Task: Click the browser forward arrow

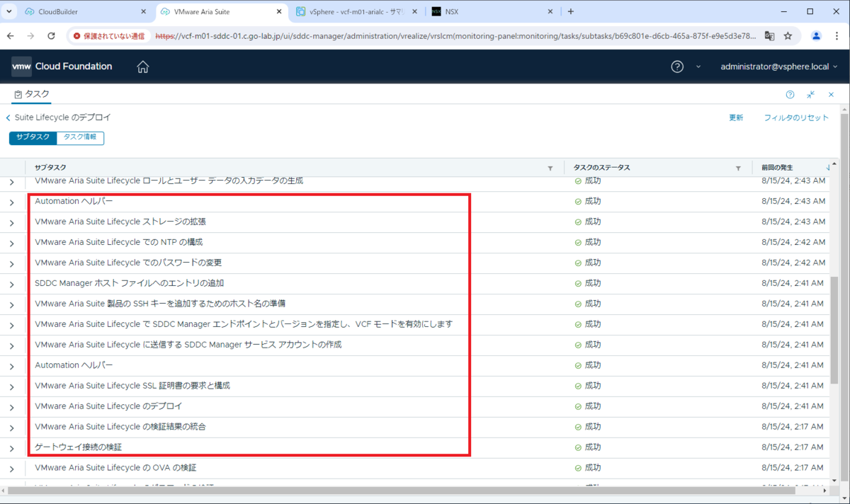Action: (x=30, y=35)
